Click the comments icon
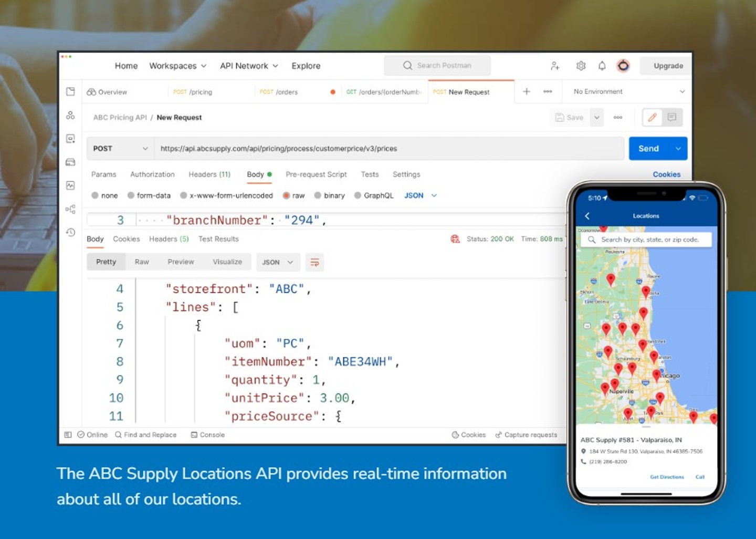 [672, 117]
